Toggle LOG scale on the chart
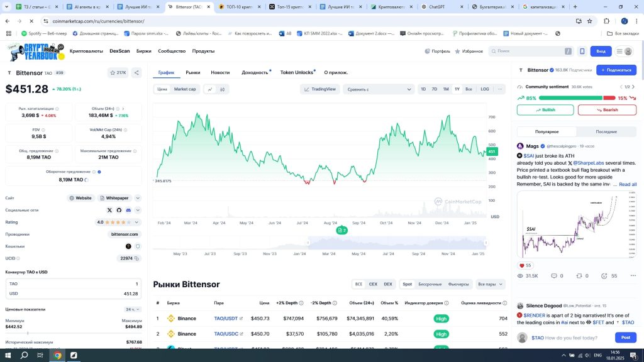This screenshot has height=362, width=644. point(485,89)
